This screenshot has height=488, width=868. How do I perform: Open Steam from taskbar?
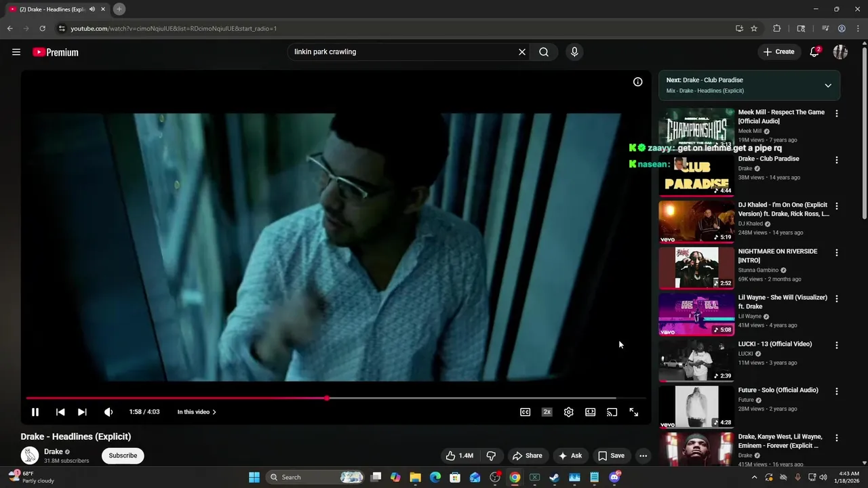point(555,477)
